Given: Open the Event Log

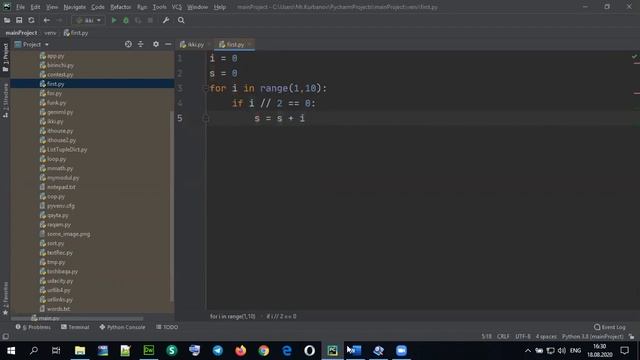Looking at the screenshot, I should [x=609, y=327].
